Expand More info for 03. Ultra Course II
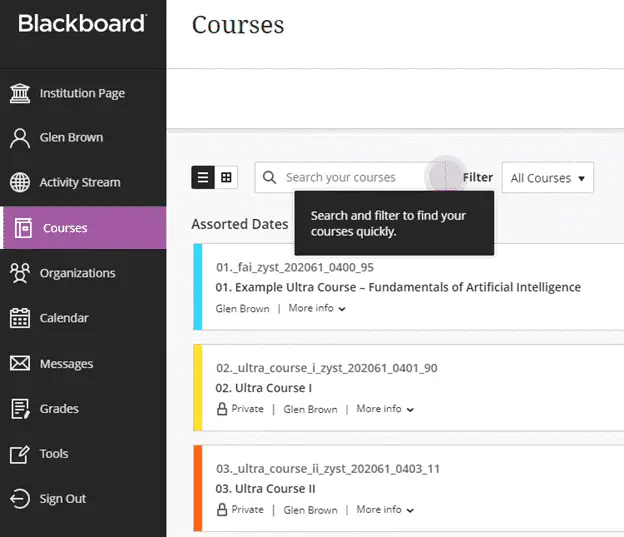 click(385, 510)
